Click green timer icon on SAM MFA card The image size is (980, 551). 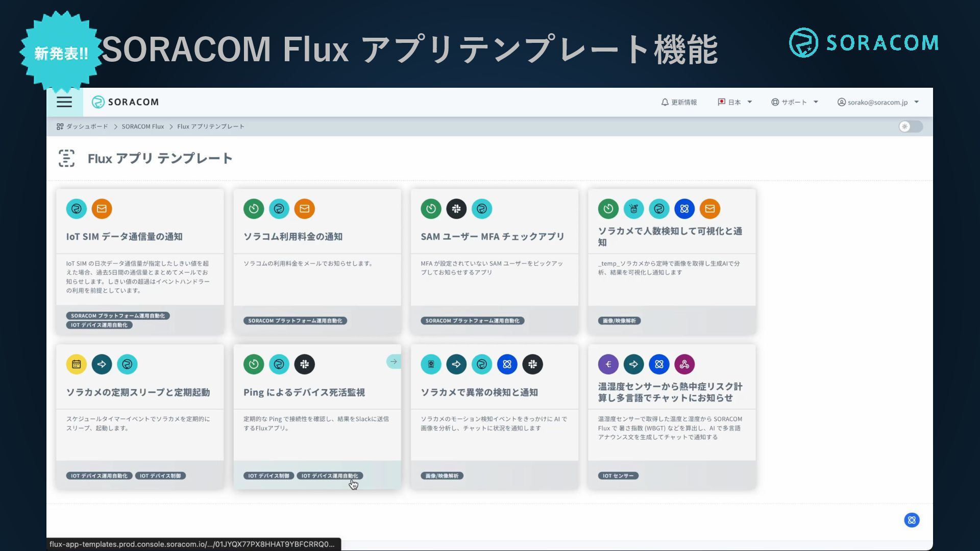pyautogui.click(x=431, y=209)
